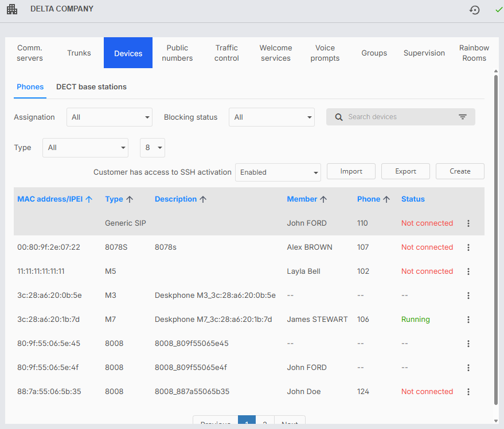
Task: Open the three-dot menu for James STEWART's M7
Action: coord(468,320)
